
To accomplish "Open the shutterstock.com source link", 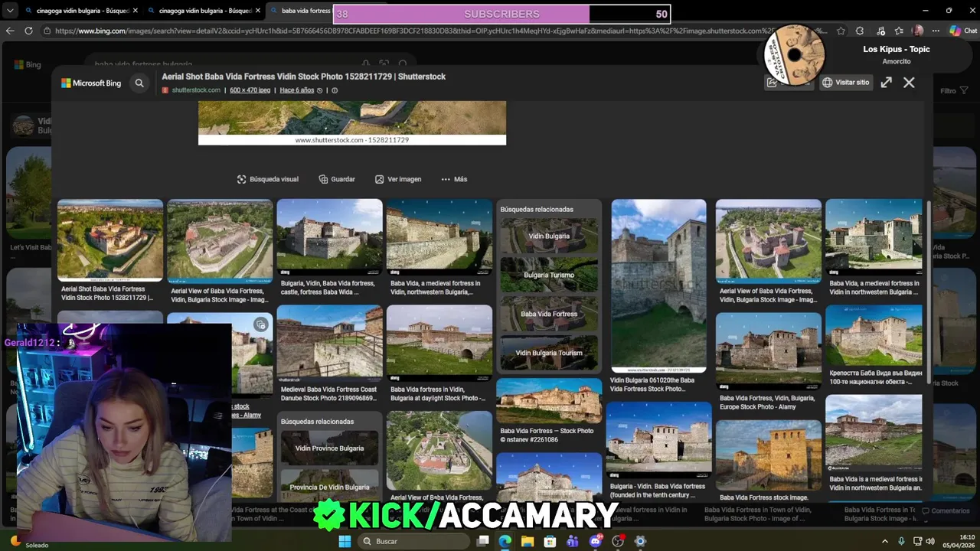I will (196, 90).
